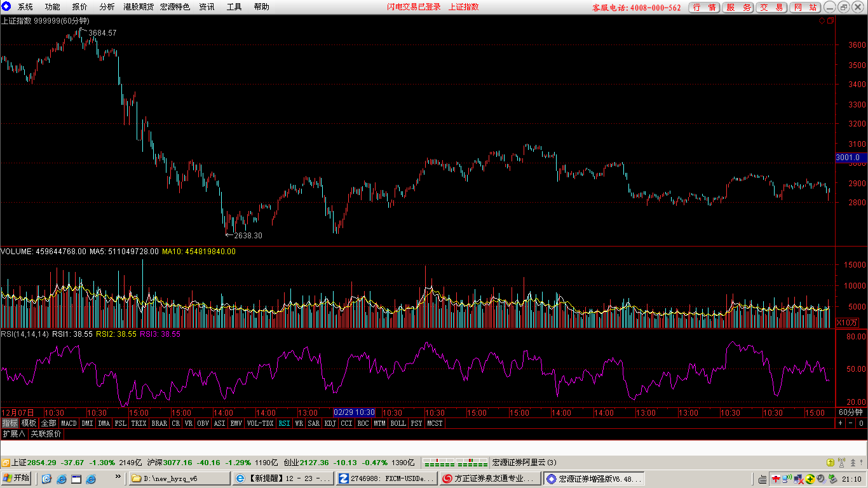Open the 港股期货 menu
The image size is (868, 488).
click(x=139, y=7)
